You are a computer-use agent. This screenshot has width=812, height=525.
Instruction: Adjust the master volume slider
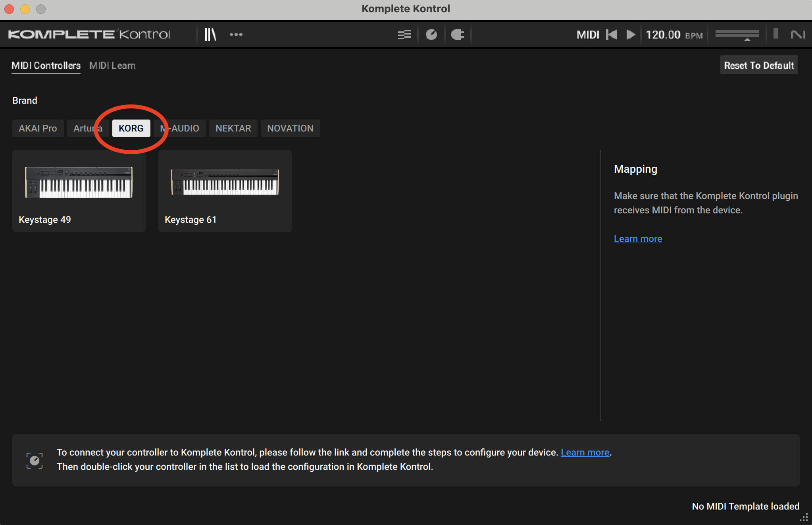[x=737, y=35]
